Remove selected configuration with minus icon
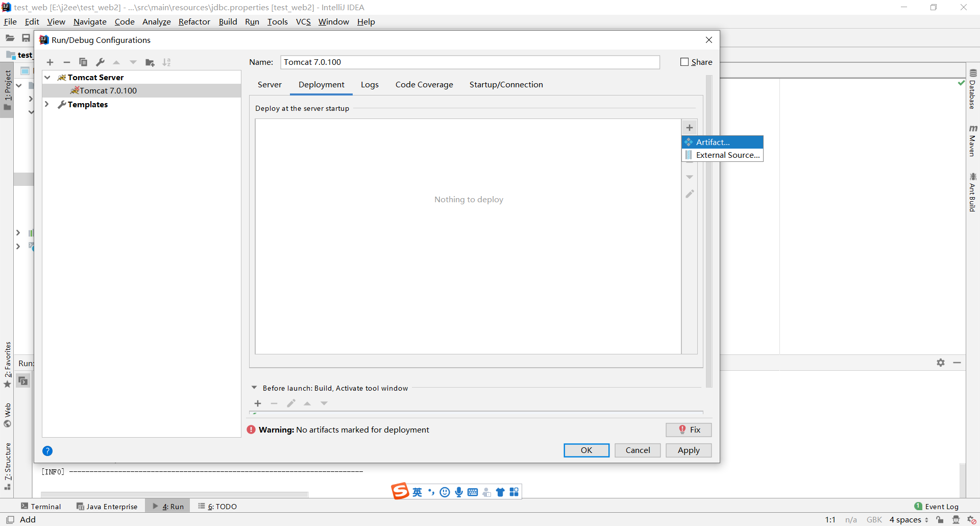 tap(66, 62)
